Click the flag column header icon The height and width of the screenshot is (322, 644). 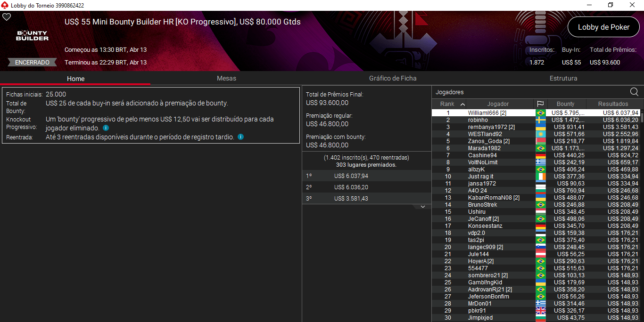coord(540,104)
